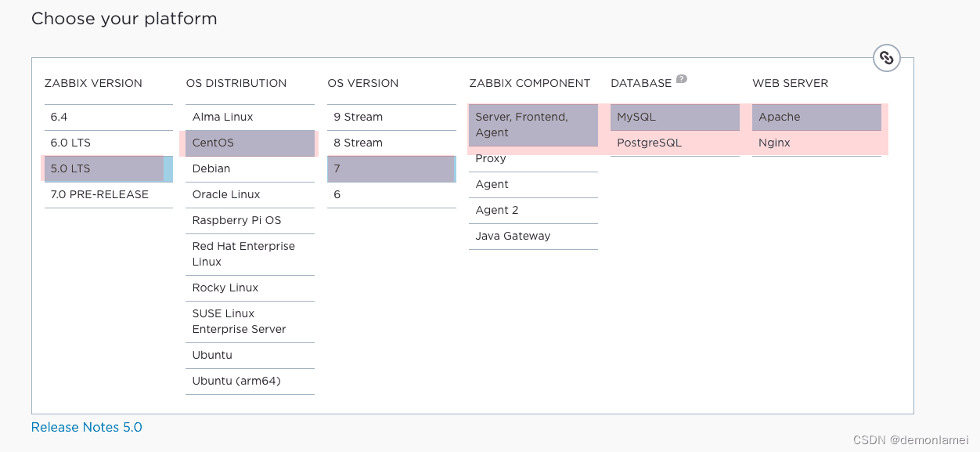This screenshot has height=452, width=980.
Task: Choose Ubuntu (arm64) as OS distribution
Action: (250, 381)
